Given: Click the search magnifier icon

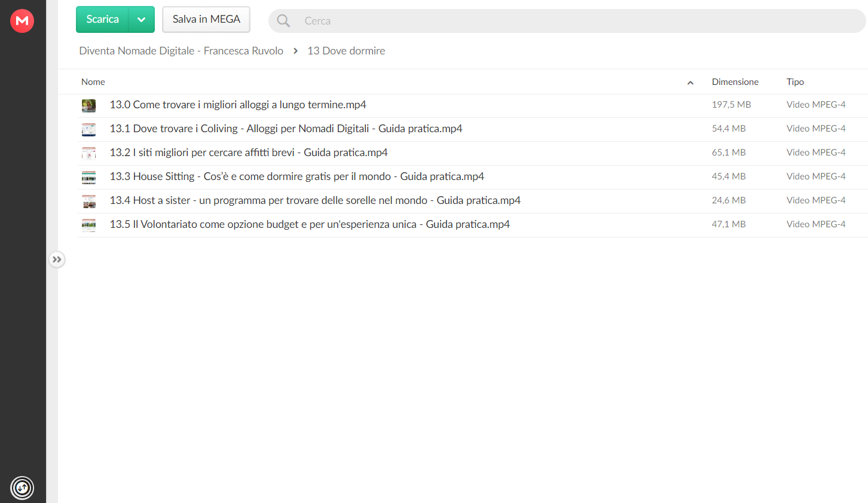Looking at the screenshot, I should pyautogui.click(x=283, y=21).
